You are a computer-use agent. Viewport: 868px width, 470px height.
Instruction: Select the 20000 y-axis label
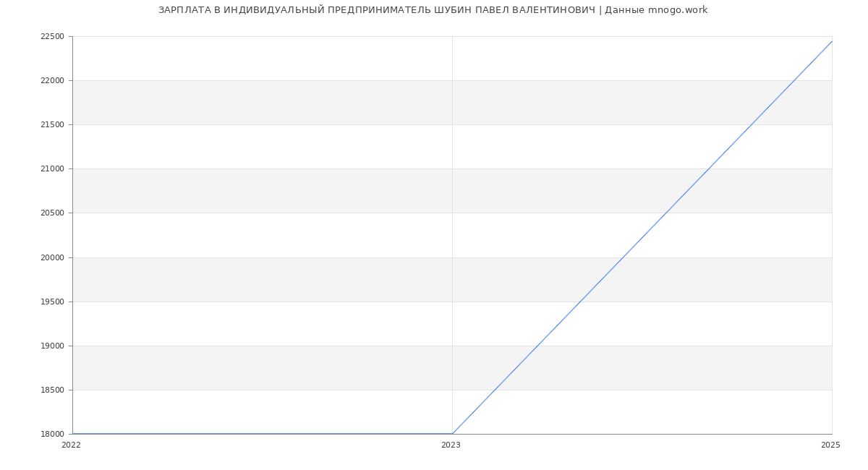coord(52,258)
